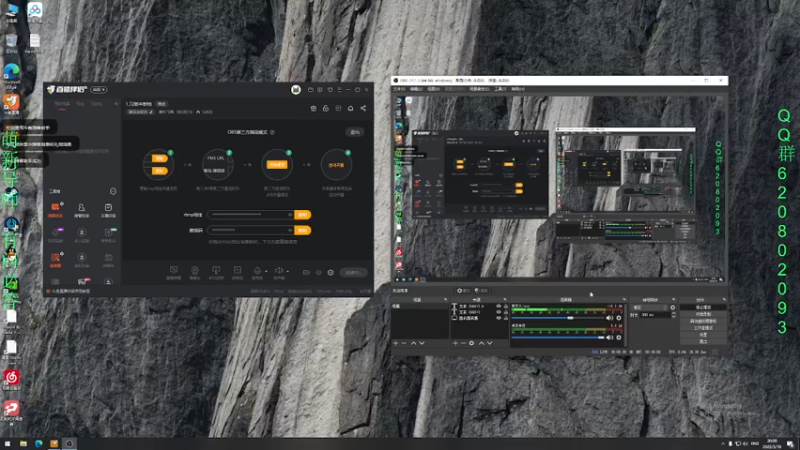Open the Scenes dock pop-out menu in OBS
This screenshot has height=450, width=800.
click(x=445, y=299)
